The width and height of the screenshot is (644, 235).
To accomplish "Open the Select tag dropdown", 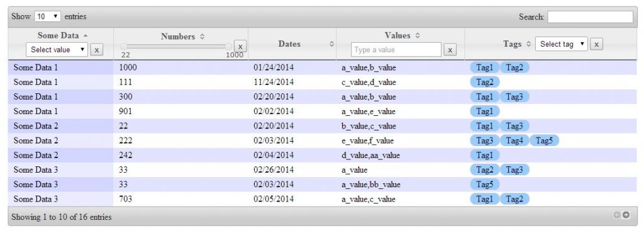I will click(x=562, y=43).
